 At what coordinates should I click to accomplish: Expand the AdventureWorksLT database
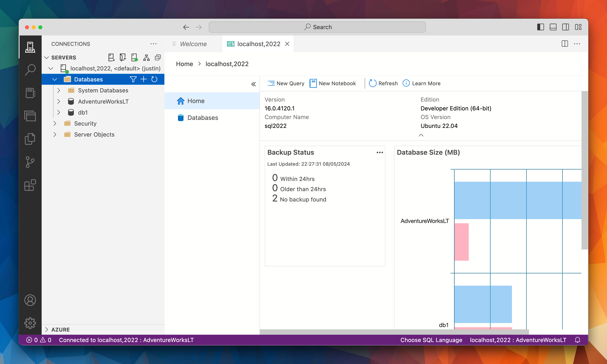tap(59, 102)
